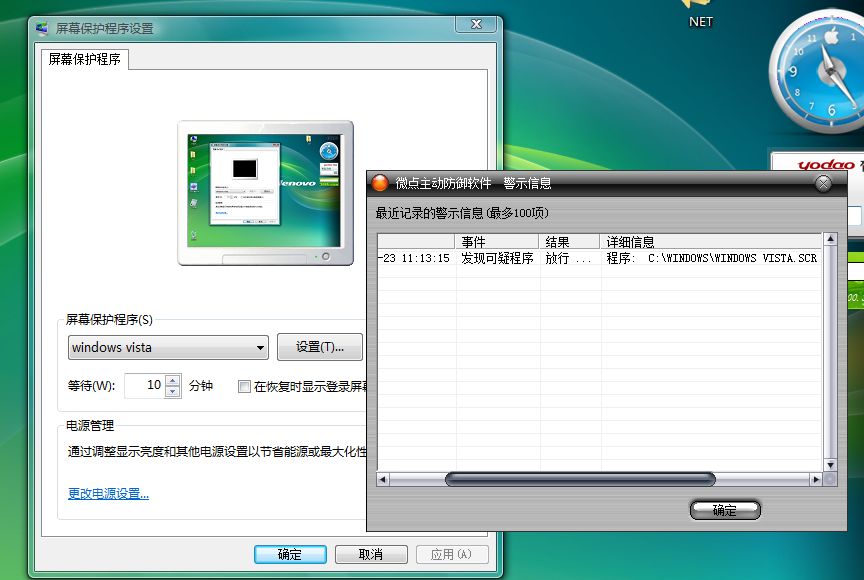This screenshot has width=864, height=580.
Task: Open the 屏幕保护程序 tab
Action: coord(85,59)
